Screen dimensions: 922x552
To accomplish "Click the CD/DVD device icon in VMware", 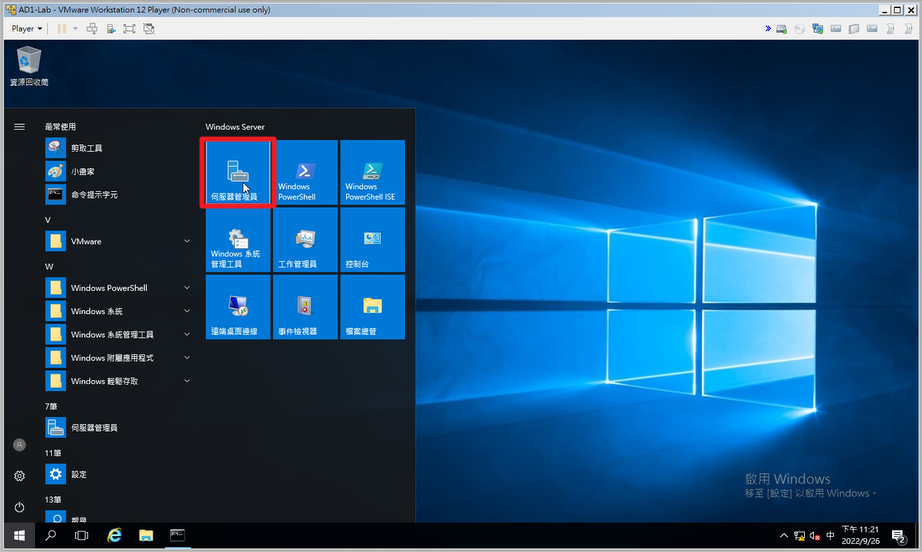I will point(800,29).
